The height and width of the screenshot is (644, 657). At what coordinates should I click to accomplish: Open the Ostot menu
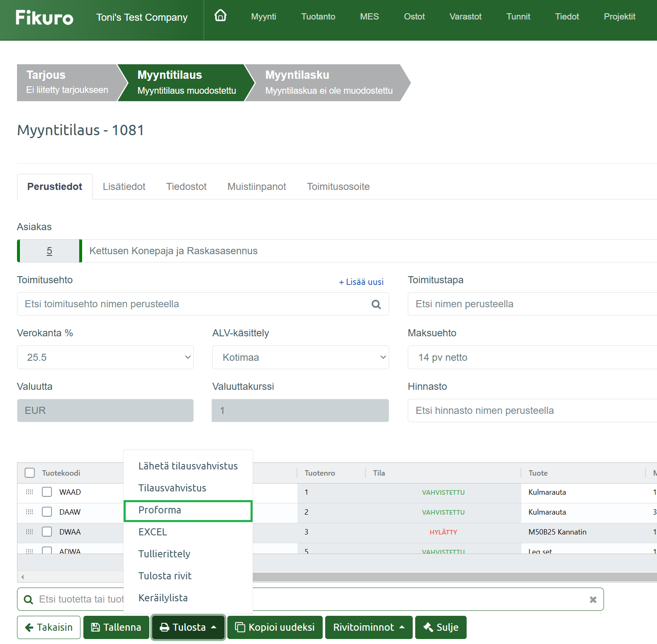[414, 17]
